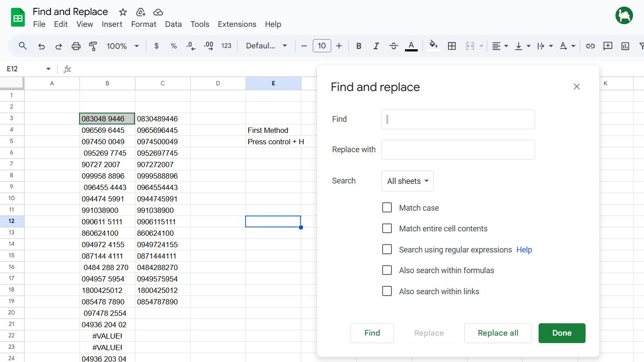Open the Google Sheets home icon

[x=18, y=18]
